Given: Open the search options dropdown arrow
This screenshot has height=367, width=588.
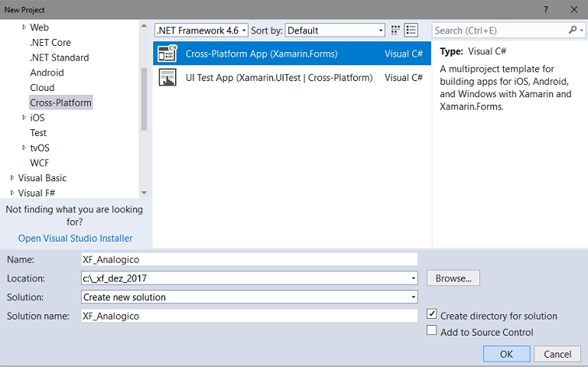Looking at the screenshot, I should pos(582,30).
